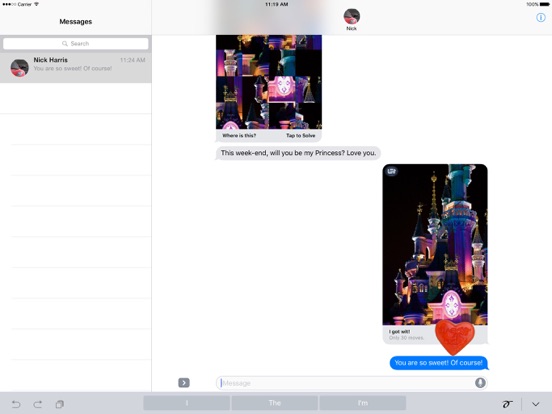Open the Nick Harris conversation row
Viewport: 552px width, 414px height.
[x=76, y=68]
